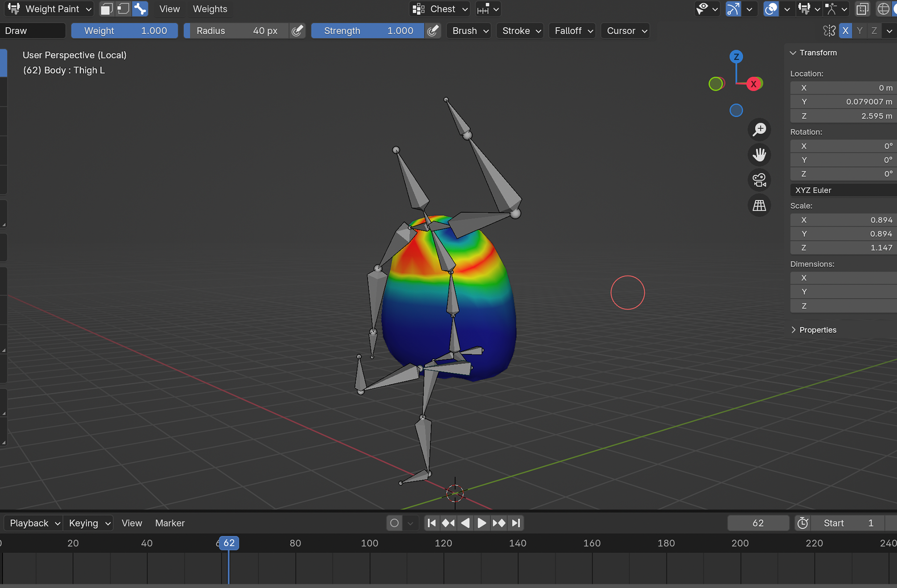This screenshot has height=588, width=897.
Task: Toggle the viewport gizmos button
Action: 733,9
